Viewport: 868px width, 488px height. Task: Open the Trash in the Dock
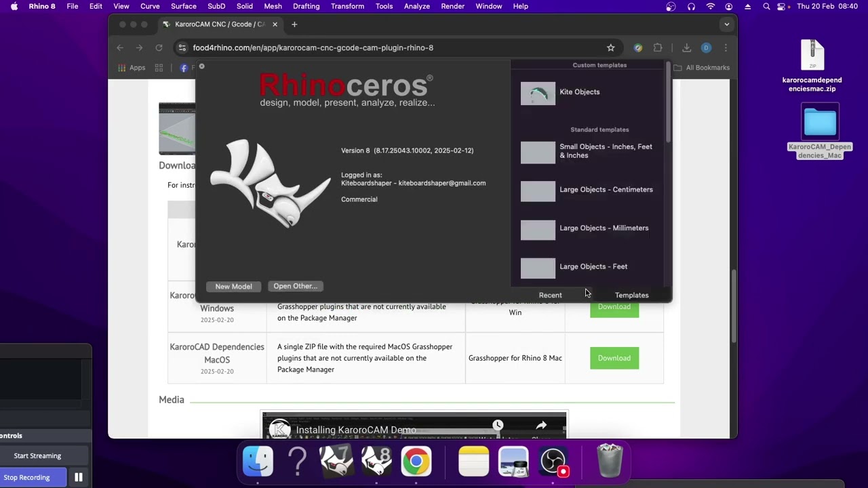(x=610, y=462)
